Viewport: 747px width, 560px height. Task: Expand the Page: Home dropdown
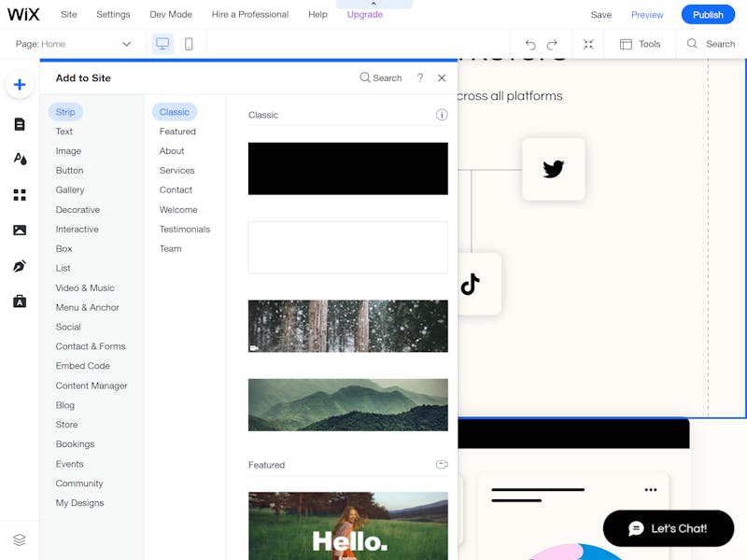tap(74, 44)
